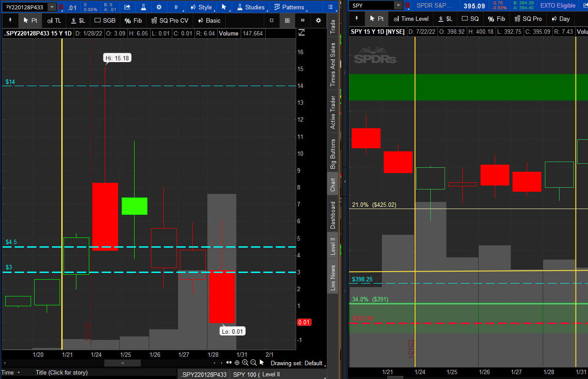Viewport: 588px width, 379px height.
Task: Open the Dashboard side tab
Action: point(333,215)
